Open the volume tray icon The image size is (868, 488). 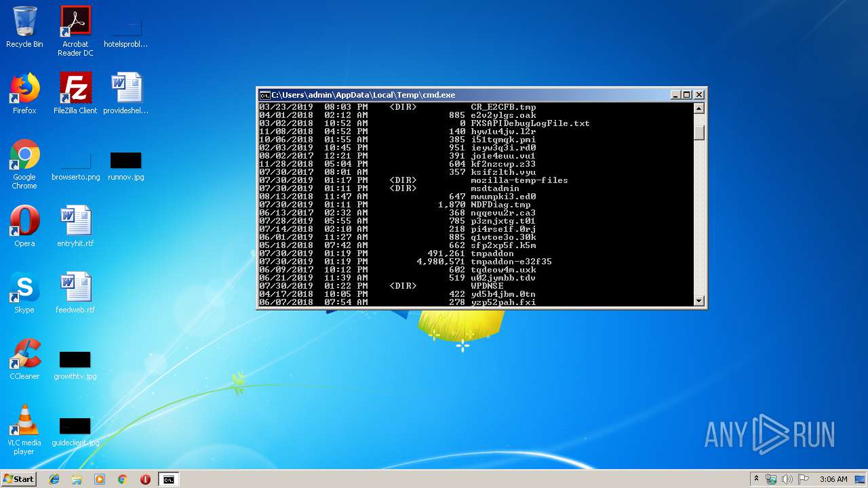pos(787,479)
